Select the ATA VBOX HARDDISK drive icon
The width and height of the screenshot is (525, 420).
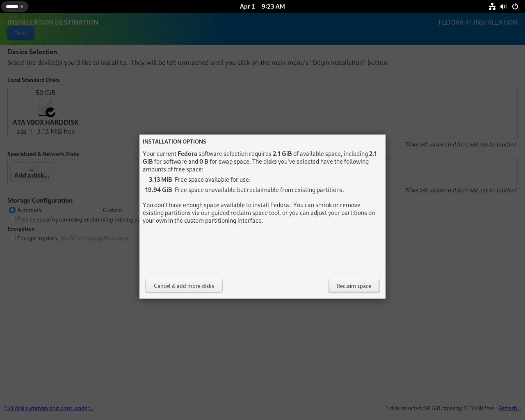(x=46, y=107)
